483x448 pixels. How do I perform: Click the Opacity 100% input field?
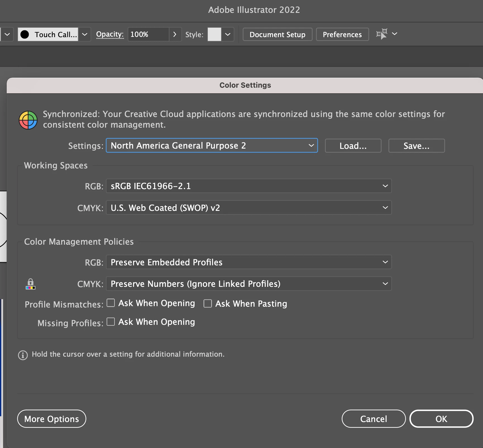click(149, 34)
